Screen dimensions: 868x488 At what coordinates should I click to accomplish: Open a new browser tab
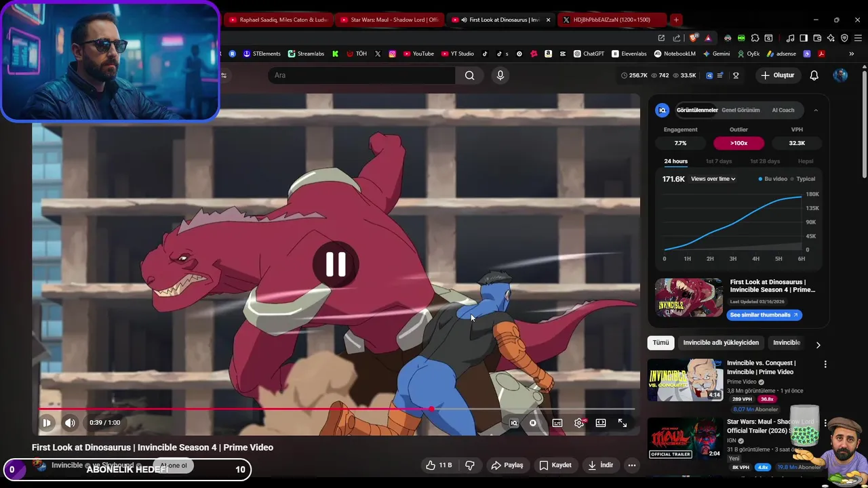675,20
